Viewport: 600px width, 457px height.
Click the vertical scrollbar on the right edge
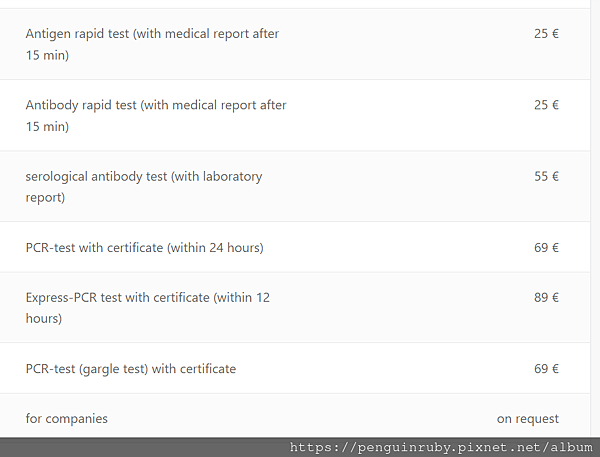[595, 218]
